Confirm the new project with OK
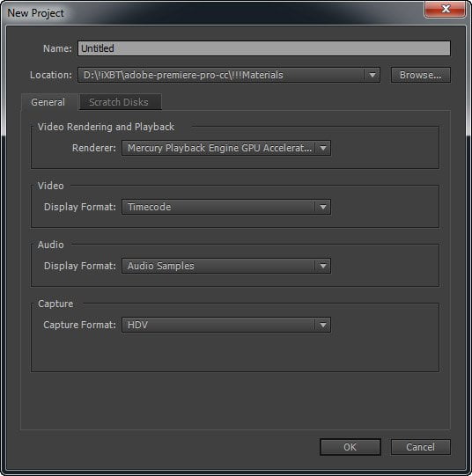Image resolution: width=472 pixels, height=476 pixels. (x=350, y=447)
